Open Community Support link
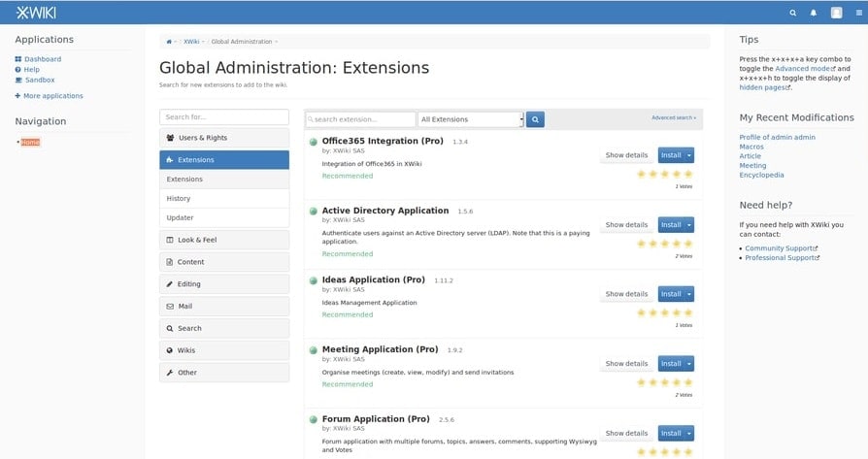 tap(781, 248)
